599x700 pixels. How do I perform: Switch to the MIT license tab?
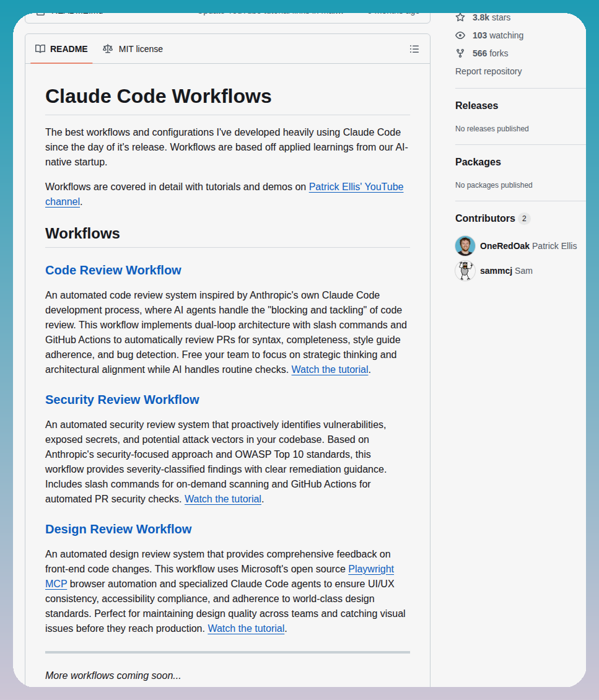133,49
